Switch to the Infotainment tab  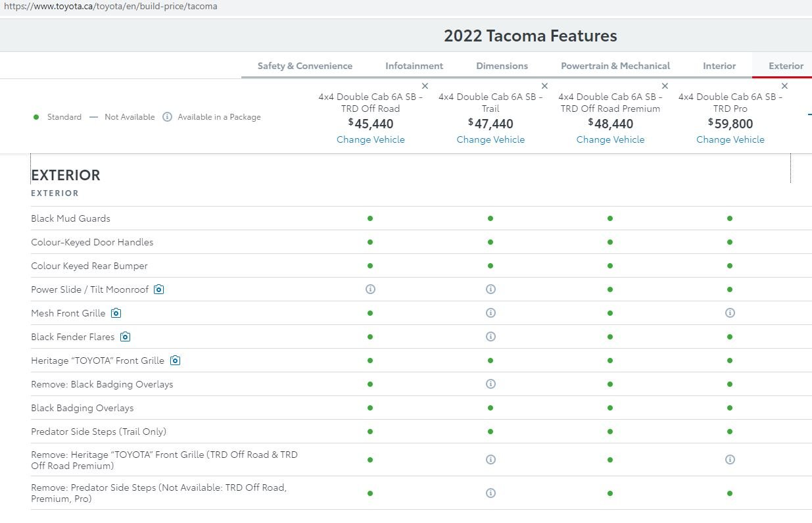(x=414, y=66)
